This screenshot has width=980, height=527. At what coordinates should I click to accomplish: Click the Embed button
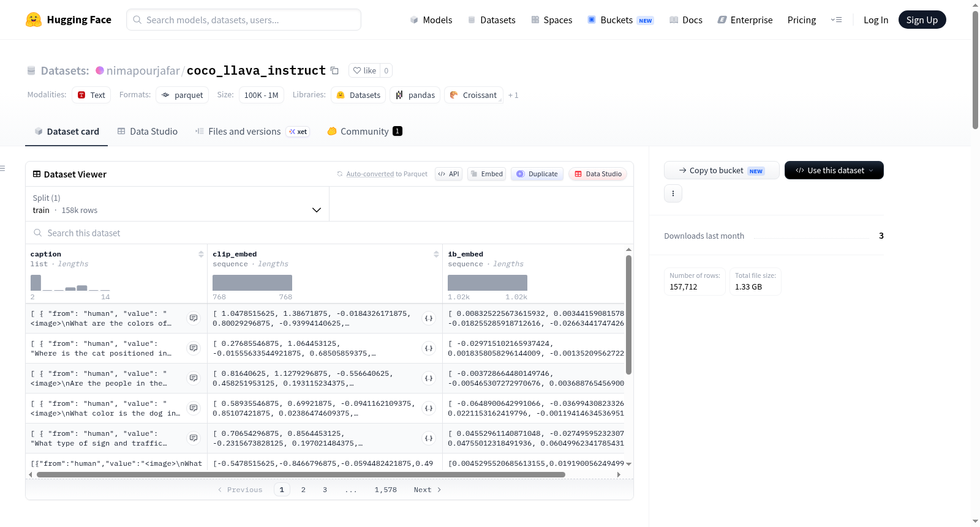(x=486, y=174)
